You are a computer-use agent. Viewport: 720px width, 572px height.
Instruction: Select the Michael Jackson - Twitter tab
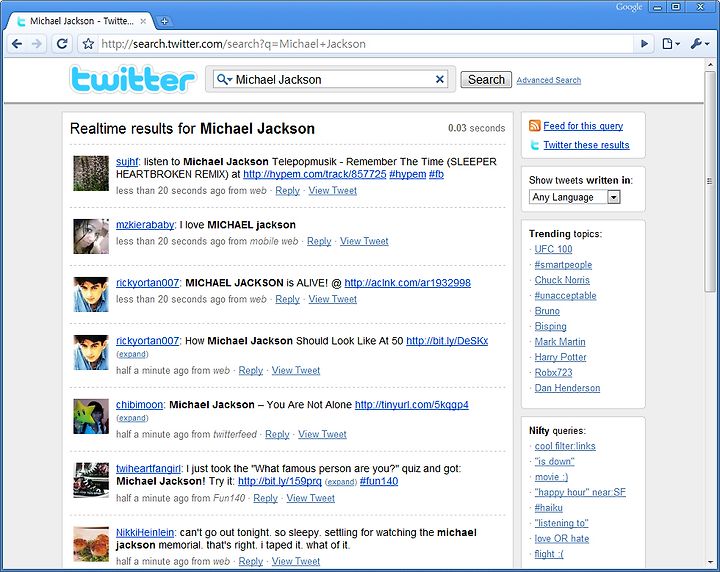(x=82, y=21)
